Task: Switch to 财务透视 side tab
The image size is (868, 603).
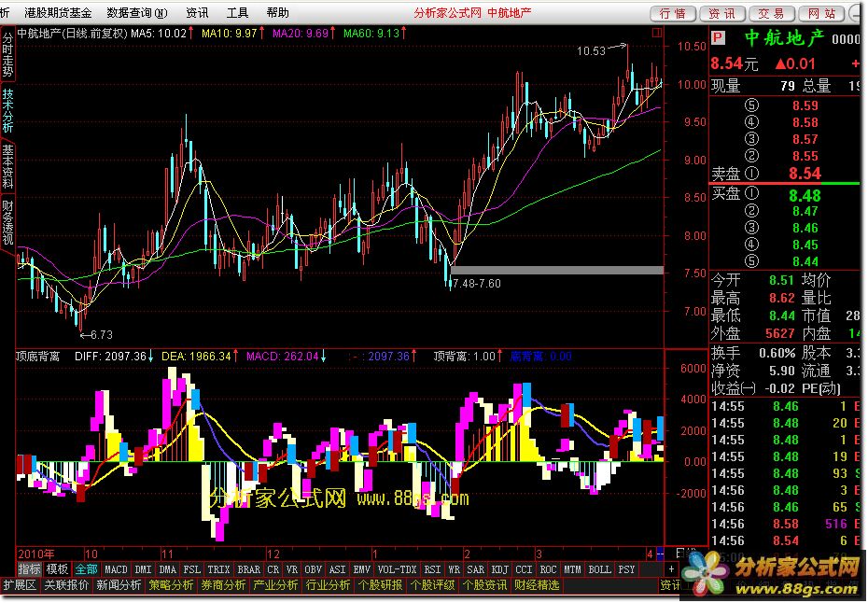Action: (7, 222)
